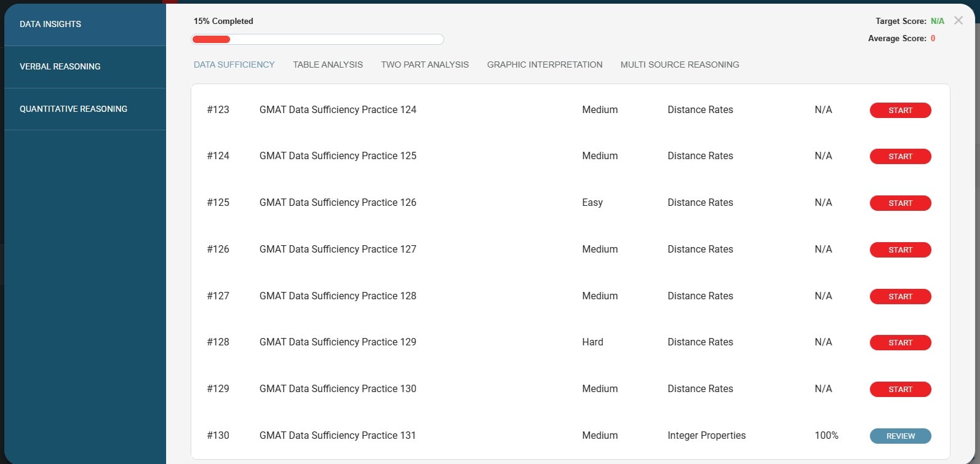Click the 15% completed progress bar
The width and height of the screenshot is (980, 464).
tap(317, 39)
